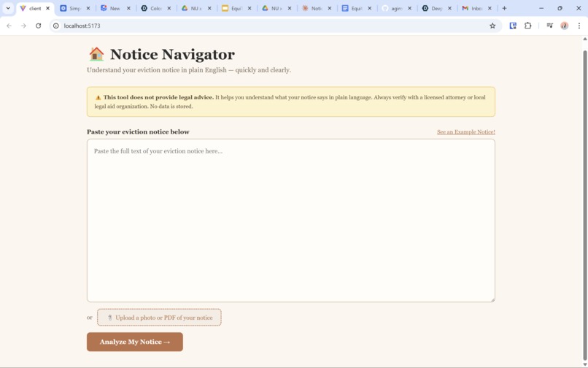
Task: Minimize the browser window
Action: point(541,8)
